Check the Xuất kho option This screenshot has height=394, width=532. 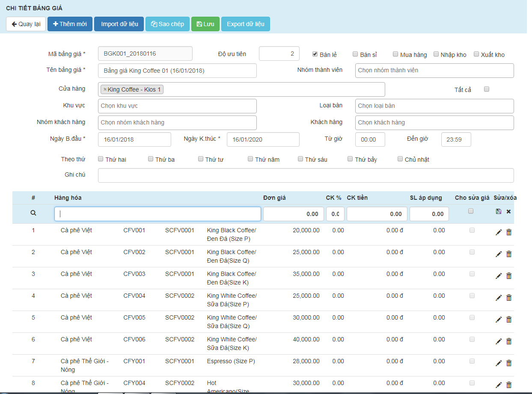click(476, 54)
